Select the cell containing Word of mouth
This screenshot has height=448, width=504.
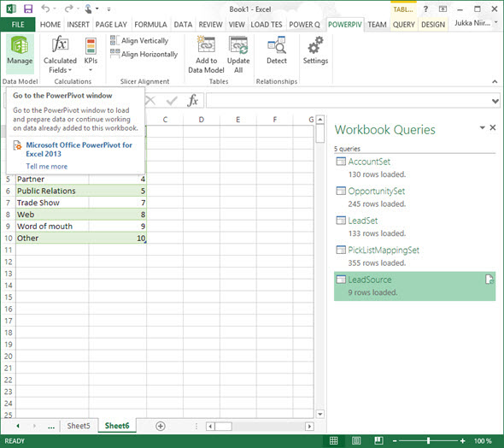click(x=52, y=226)
